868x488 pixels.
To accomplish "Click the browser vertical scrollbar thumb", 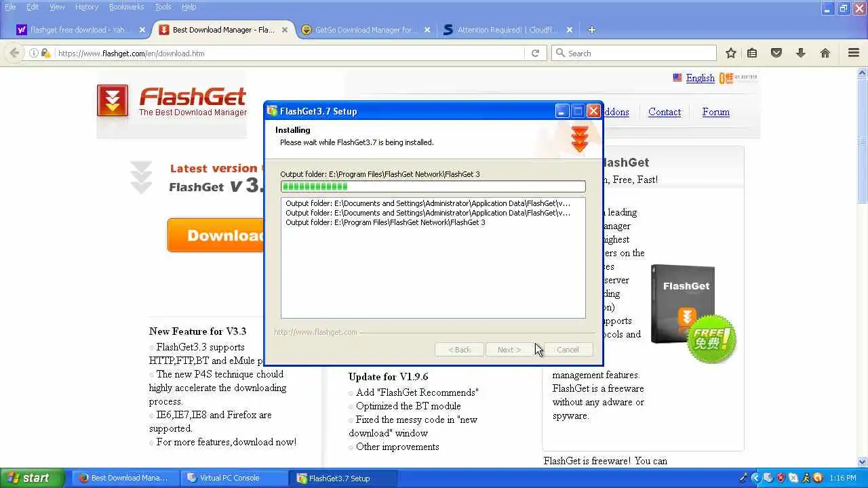I will 862,139.
